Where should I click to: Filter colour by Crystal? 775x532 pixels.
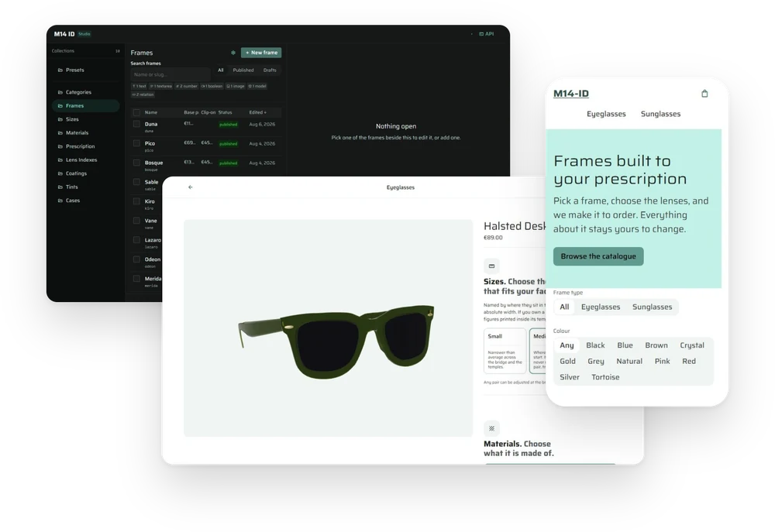point(692,345)
